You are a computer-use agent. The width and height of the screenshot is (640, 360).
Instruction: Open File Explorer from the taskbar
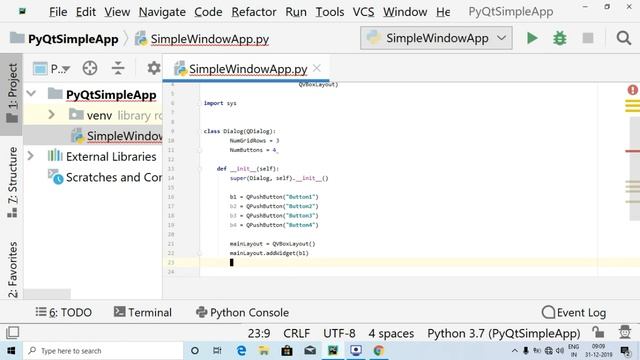pyautogui.click(x=264, y=351)
